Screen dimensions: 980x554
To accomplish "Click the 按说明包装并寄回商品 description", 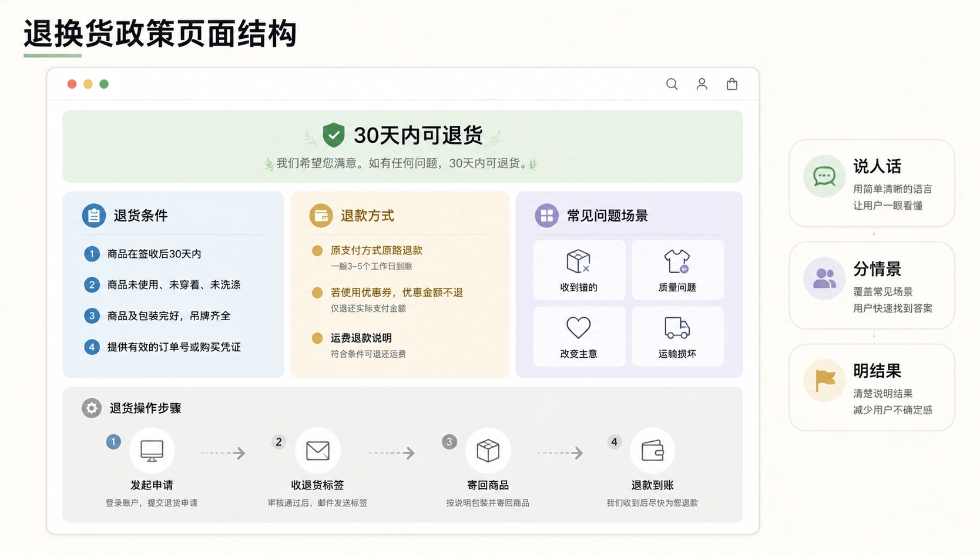I will (x=488, y=503).
